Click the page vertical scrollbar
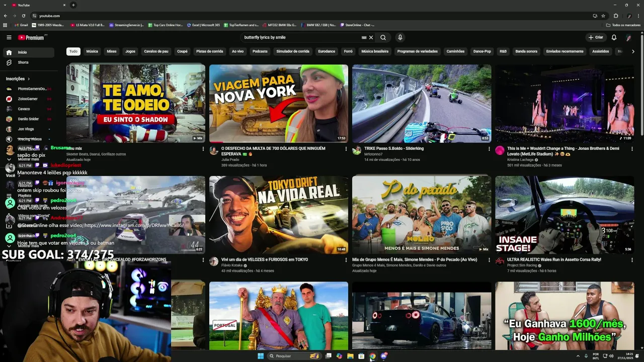Screen dimensions: 644x362 coord(641,85)
